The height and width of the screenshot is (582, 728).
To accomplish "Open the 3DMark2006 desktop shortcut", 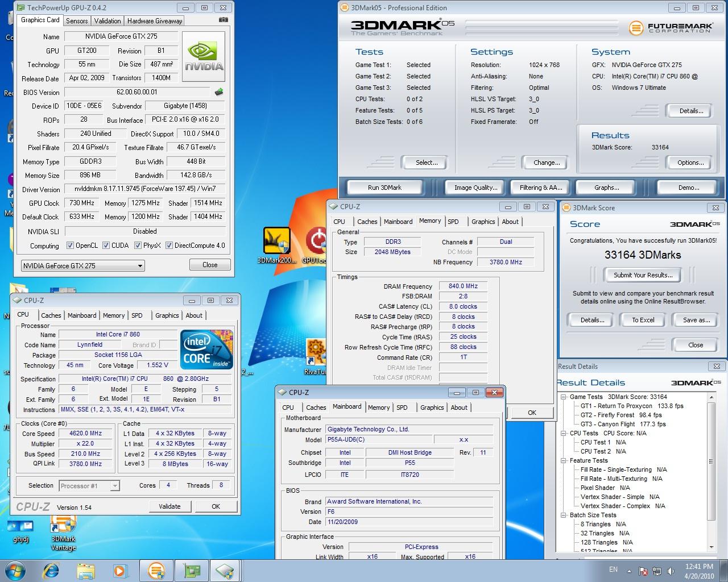I will pos(277,246).
